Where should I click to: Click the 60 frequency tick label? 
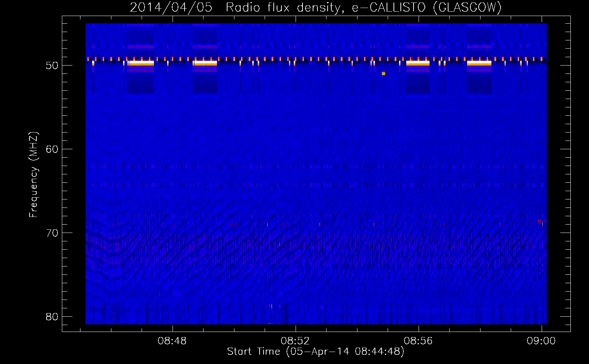[52, 149]
